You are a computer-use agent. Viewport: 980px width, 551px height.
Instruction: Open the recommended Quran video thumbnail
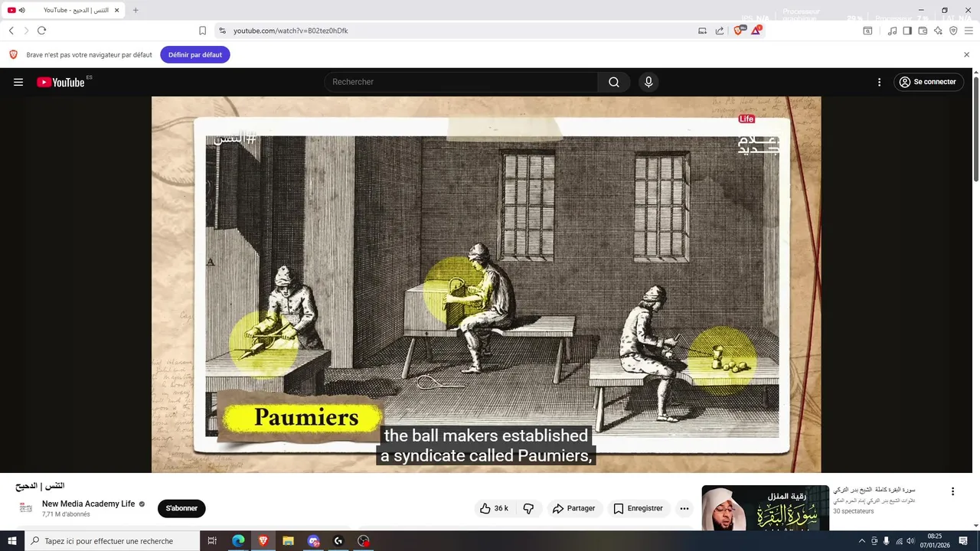765,508
